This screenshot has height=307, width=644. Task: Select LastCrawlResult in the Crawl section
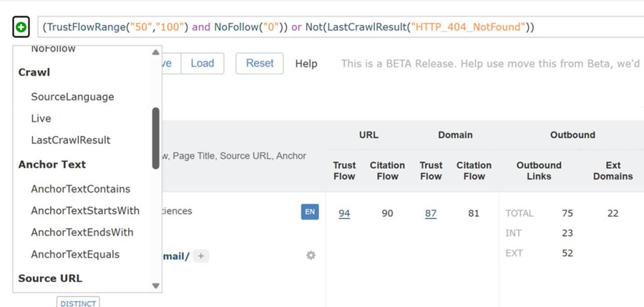70,140
